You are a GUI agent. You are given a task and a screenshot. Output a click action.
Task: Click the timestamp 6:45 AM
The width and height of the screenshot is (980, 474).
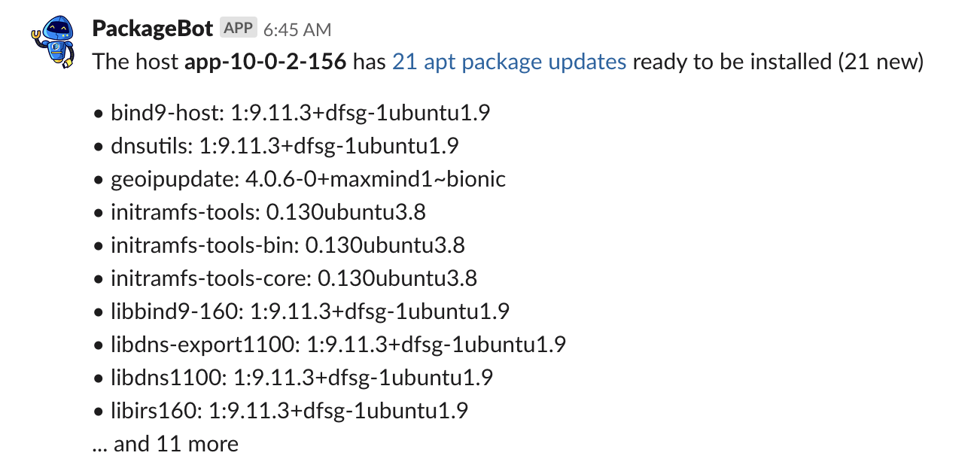[x=297, y=30]
